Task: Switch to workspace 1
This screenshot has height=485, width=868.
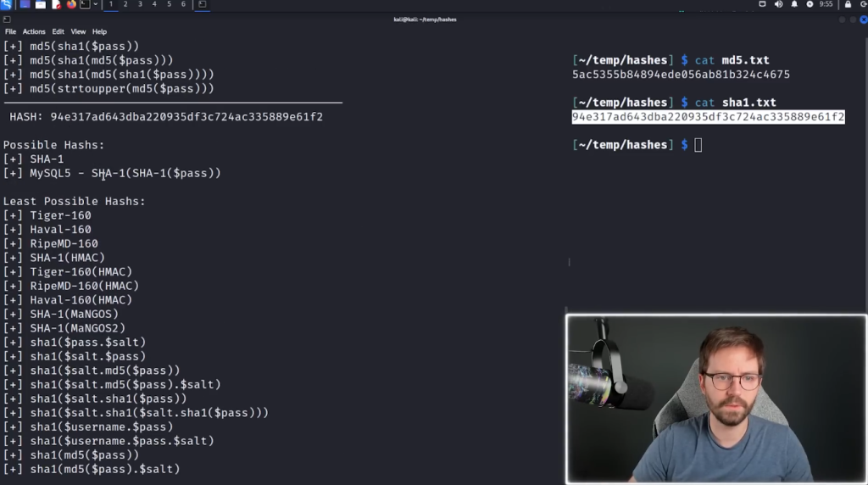Action: pyautogui.click(x=111, y=4)
